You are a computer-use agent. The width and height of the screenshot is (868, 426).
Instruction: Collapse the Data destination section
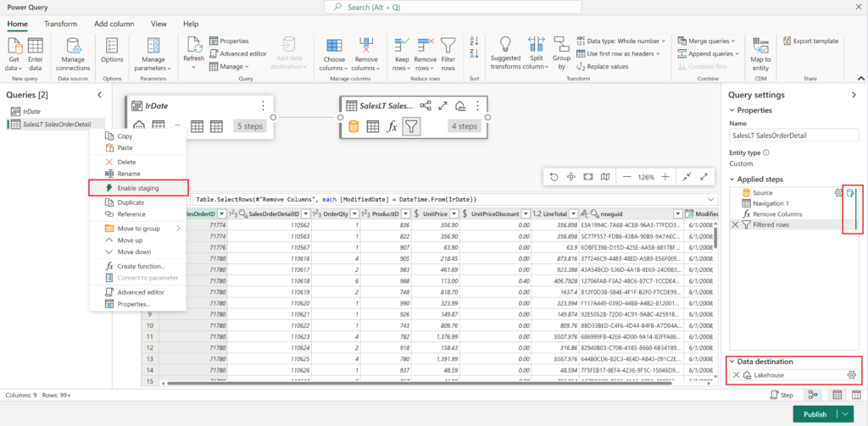pyautogui.click(x=732, y=362)
